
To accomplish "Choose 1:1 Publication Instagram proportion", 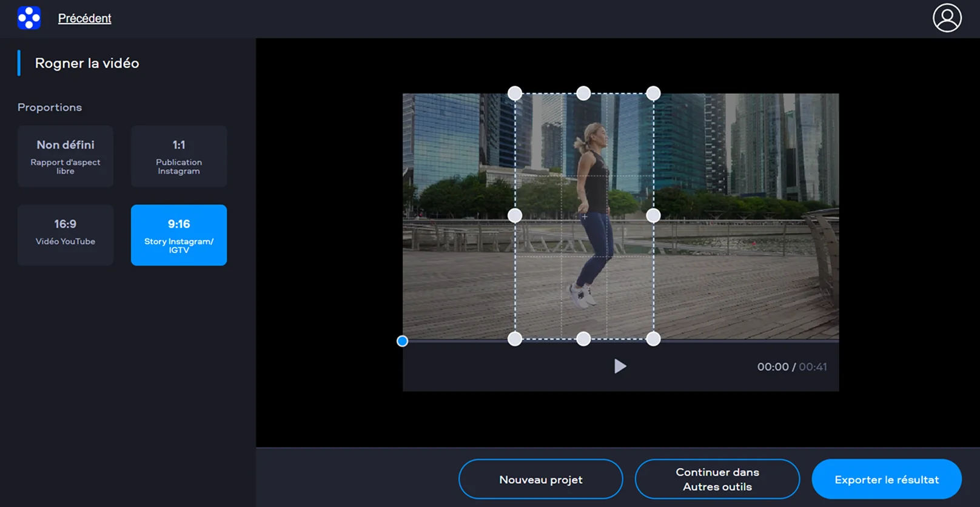I will pos(179,156).
